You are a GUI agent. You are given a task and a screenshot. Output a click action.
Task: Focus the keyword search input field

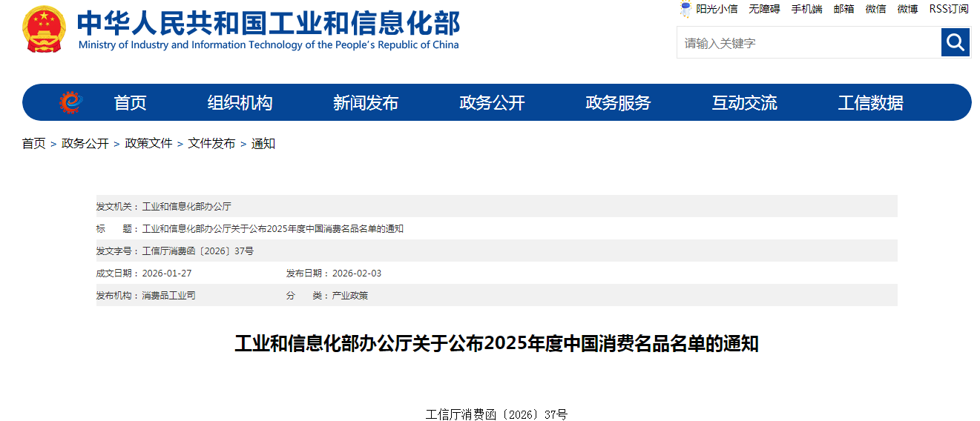[x=809, y=42]
